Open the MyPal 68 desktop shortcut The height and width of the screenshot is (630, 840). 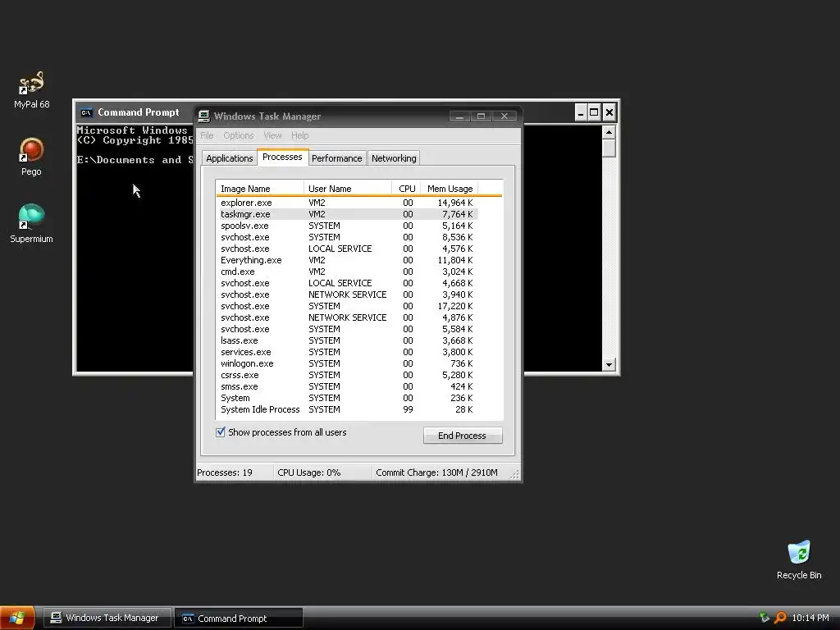pyautogui.click(x=32, y=89)
